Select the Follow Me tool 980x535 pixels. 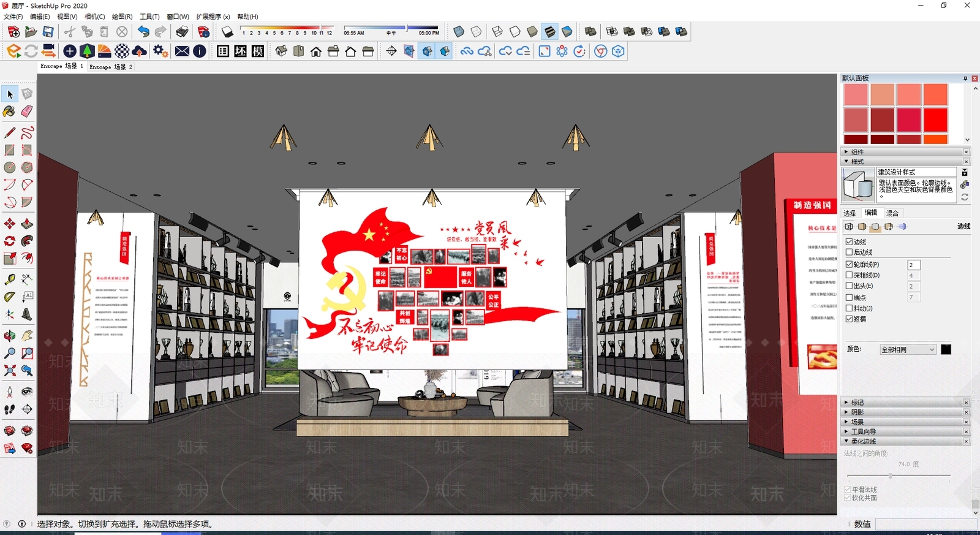27,241
